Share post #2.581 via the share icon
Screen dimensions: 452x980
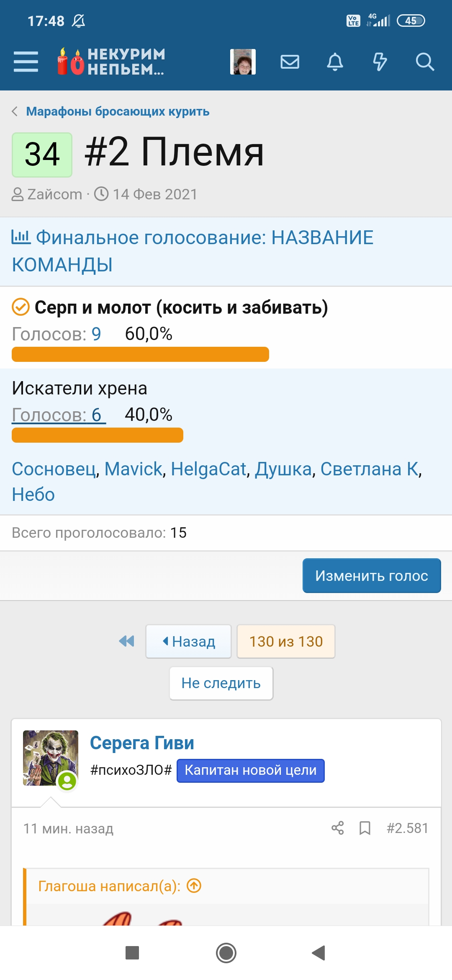pyautogui.click(x=338, y=828)
